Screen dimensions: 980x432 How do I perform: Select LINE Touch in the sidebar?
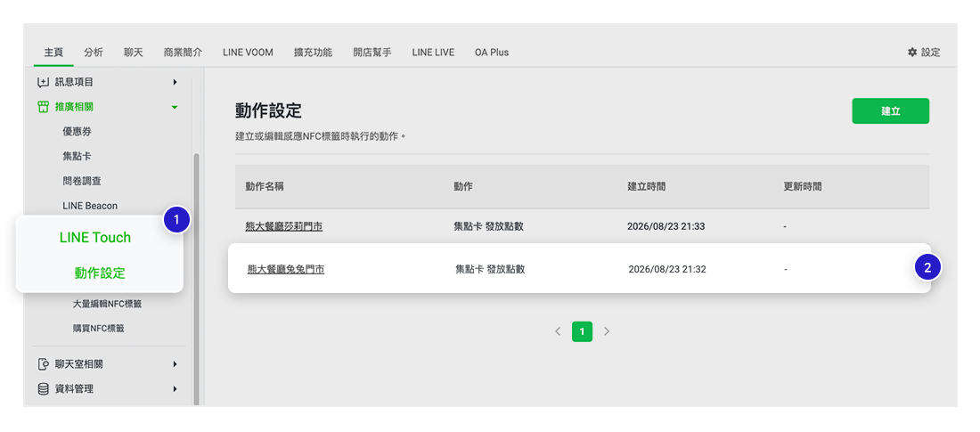pyautogui.click(x=95, y=238)
